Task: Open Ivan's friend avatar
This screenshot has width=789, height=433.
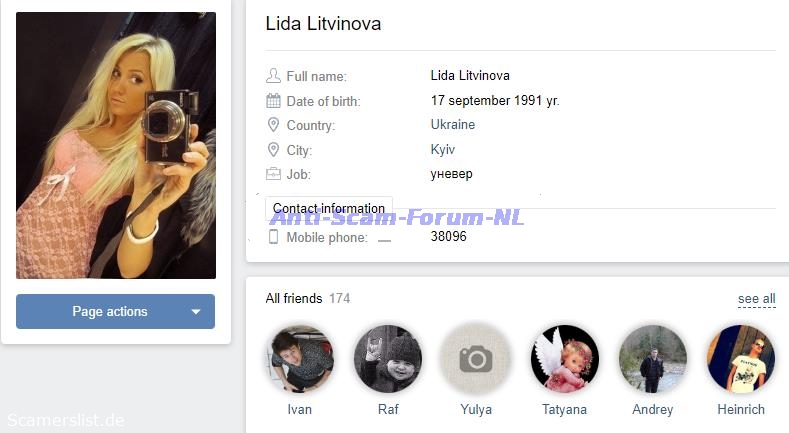Action: click(299, 359)
